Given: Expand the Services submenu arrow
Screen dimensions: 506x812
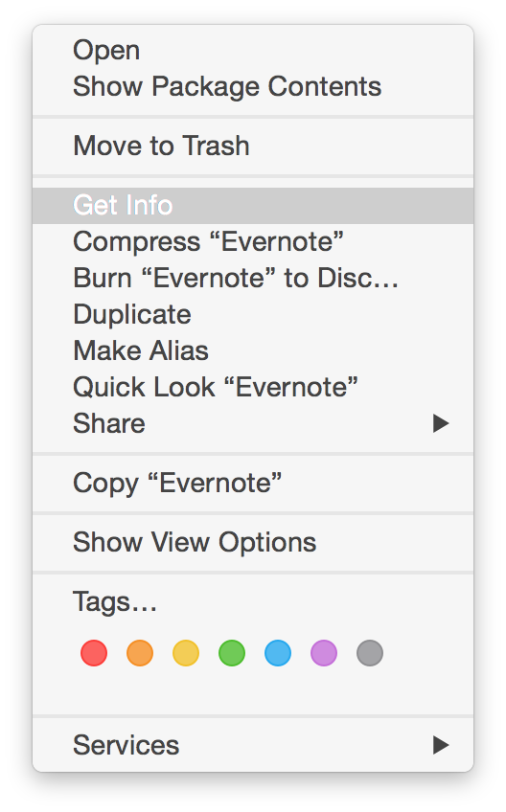Looking at the screenshot, I should pos(441,745).
